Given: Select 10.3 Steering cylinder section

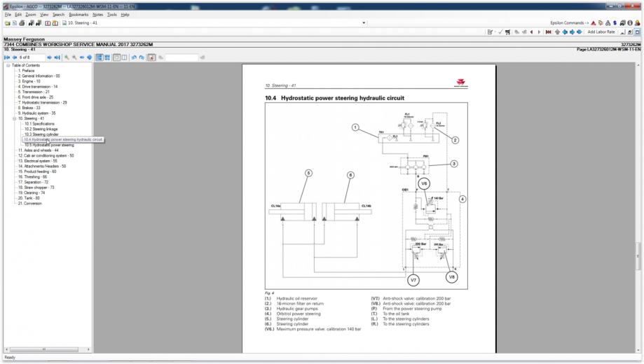Looking at the screenshot, I should tap(41, 134).
